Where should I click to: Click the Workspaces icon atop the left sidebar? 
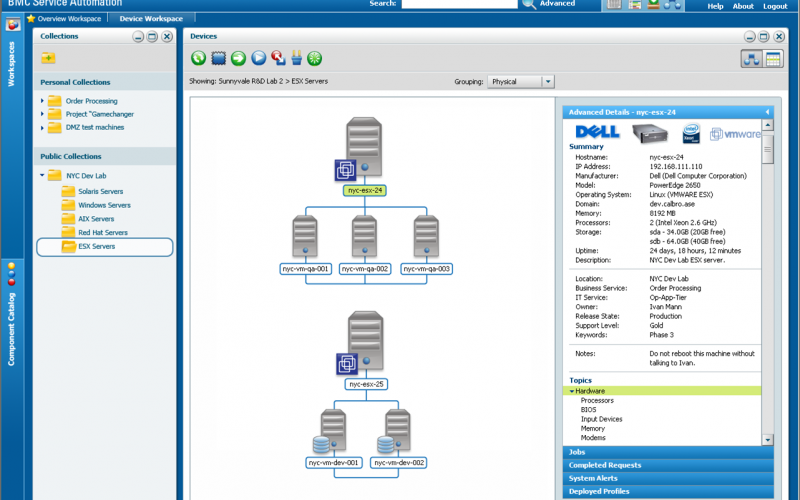click(13, 24)
